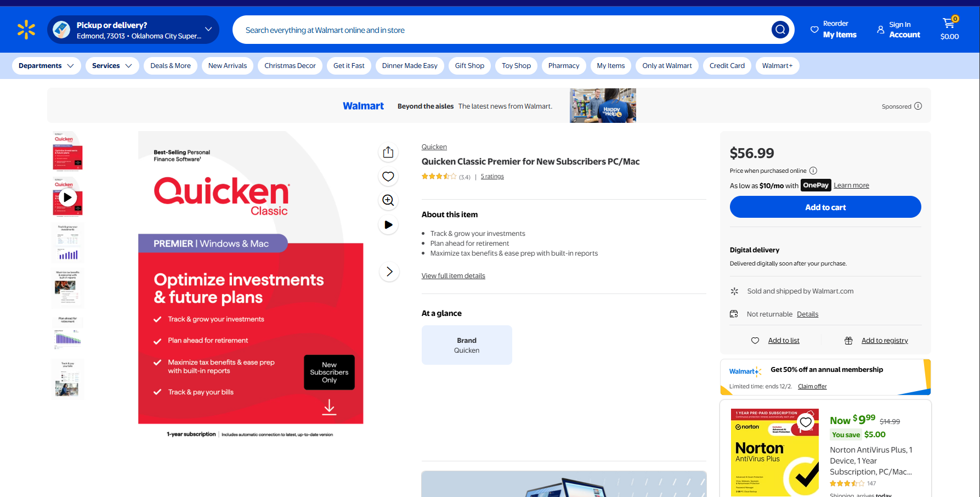Go to New Arrivals
This screenshot has height=497, width=980.
[x=228, y=66]
